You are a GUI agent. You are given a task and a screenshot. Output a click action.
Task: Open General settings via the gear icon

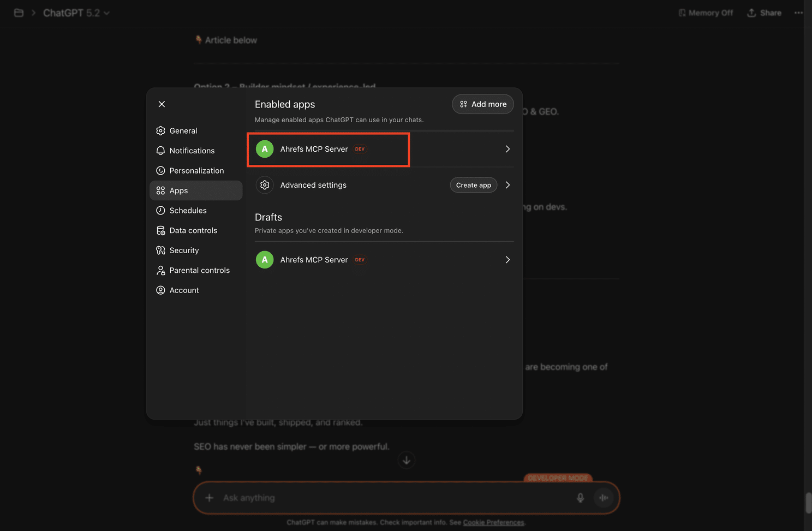coord(160,131)
